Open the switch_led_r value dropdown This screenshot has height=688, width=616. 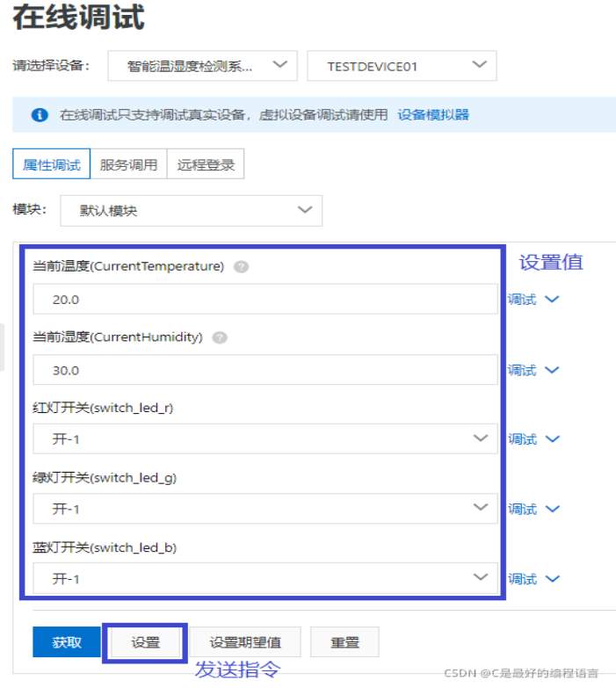pos(265,438)
